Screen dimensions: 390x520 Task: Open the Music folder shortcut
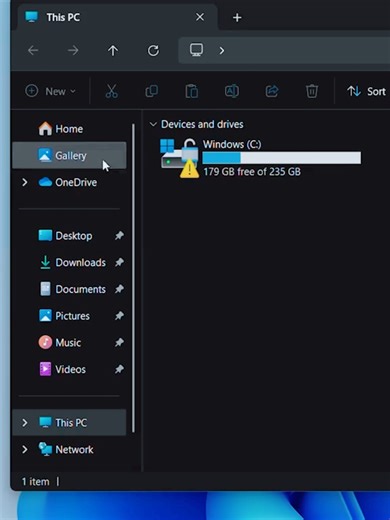69,342
